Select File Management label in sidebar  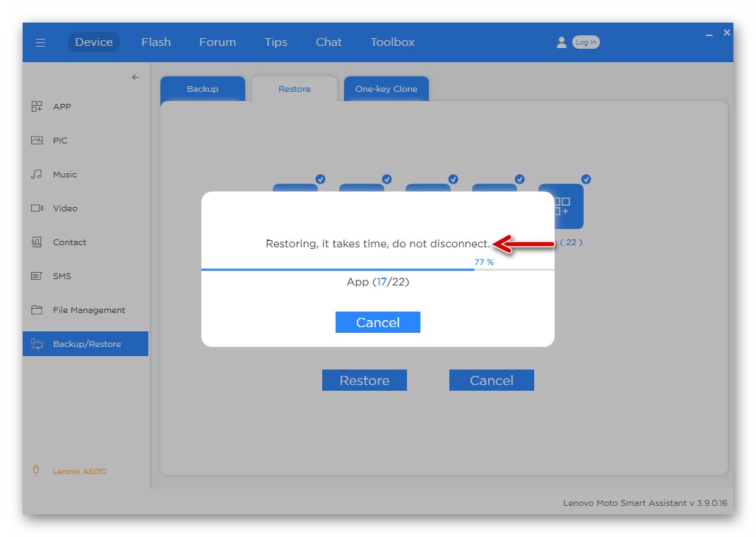[89, 310]
